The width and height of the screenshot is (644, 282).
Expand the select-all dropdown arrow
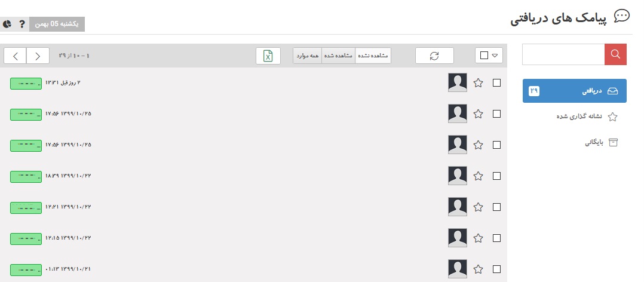(x=495, y=56)
